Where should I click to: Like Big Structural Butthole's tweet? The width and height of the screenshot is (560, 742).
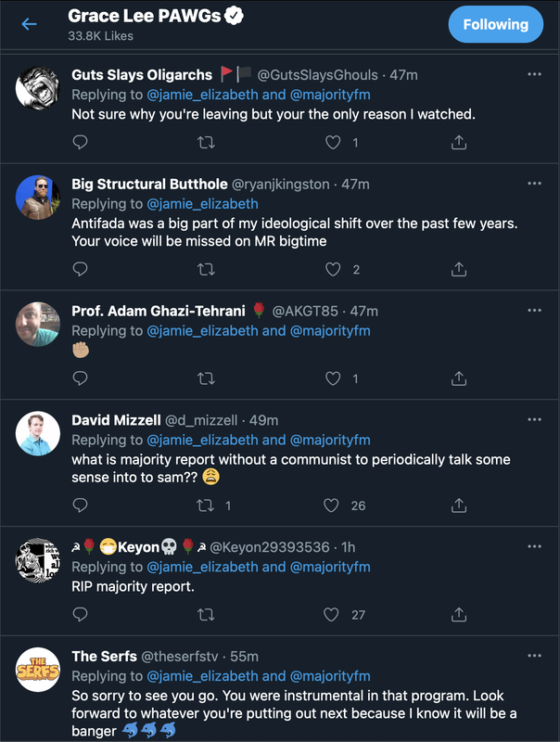(x=332, y=269)
